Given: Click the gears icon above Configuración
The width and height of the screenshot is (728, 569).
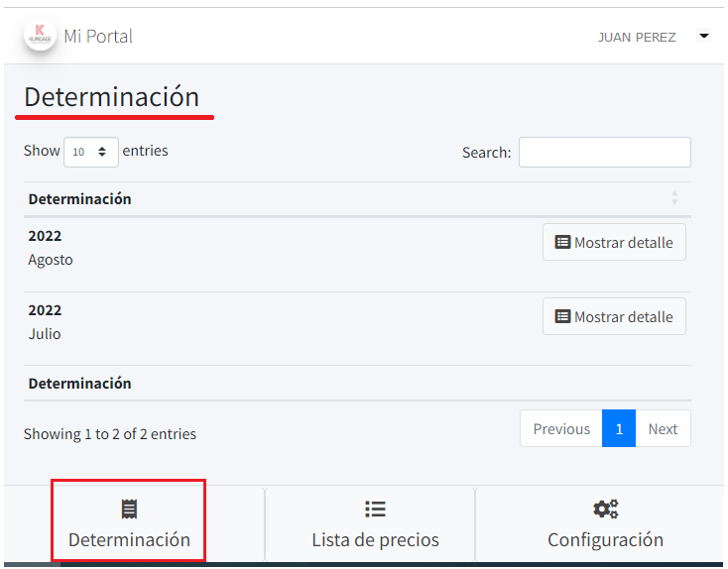Looking at the screenshot, I should [605, 510].
